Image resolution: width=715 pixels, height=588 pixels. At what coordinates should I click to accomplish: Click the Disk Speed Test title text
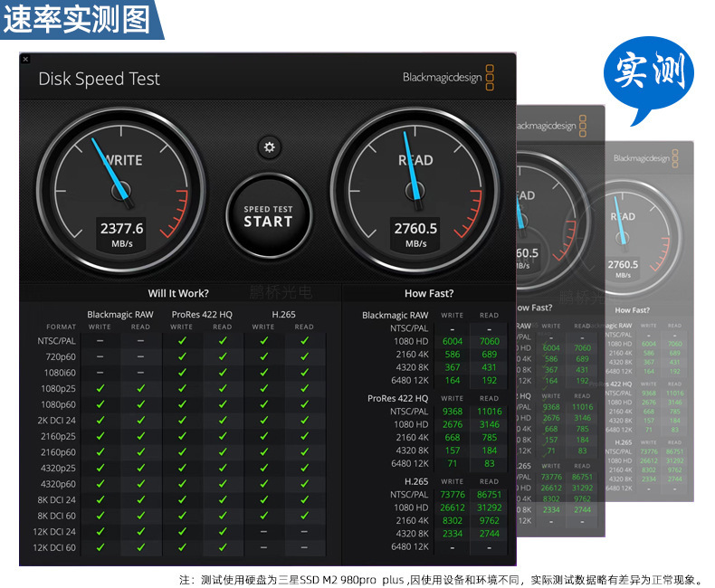pos(99,79)
